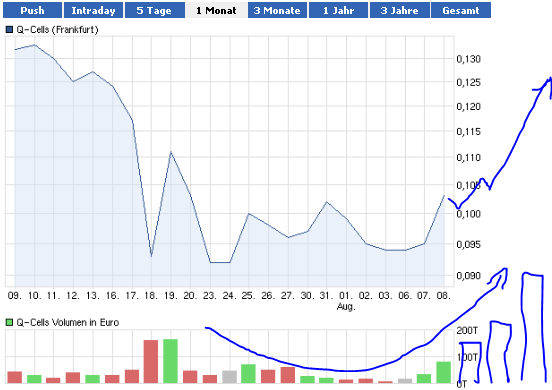Click the 19. date label on axis
The image size is (552, 390).
tap(171, 295)
